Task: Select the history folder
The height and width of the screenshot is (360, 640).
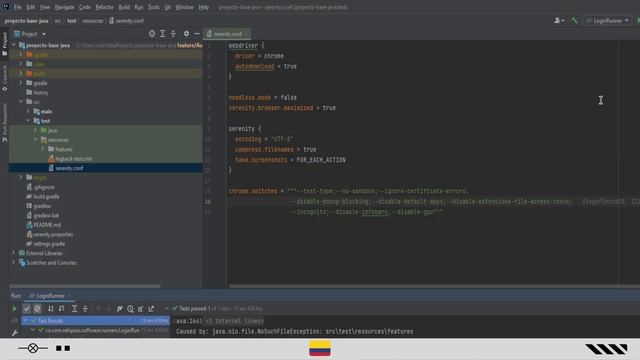Action: pyautogui.click(x=37, y=92)
